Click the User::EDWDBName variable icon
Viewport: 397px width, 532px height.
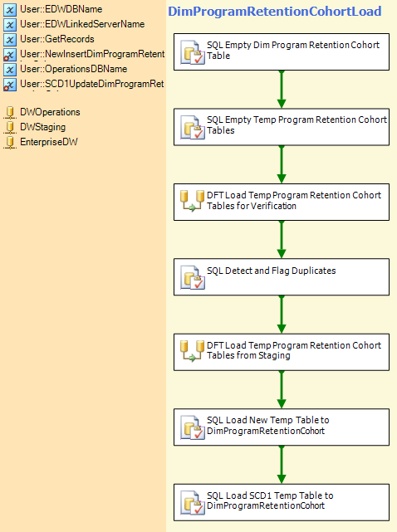10,10
